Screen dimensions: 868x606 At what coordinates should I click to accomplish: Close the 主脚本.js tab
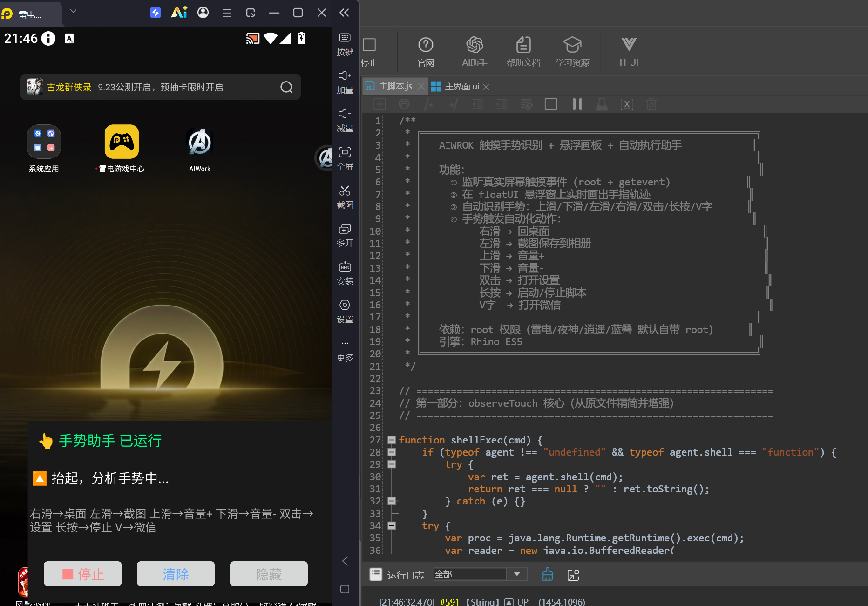point(421,87)
